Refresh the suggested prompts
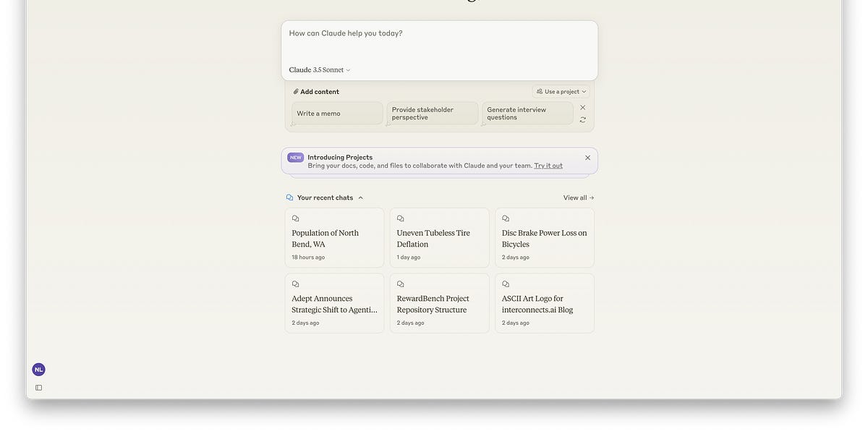Viewport: 868px width, 434px height. pyautogui.click(x=583, y=120)
